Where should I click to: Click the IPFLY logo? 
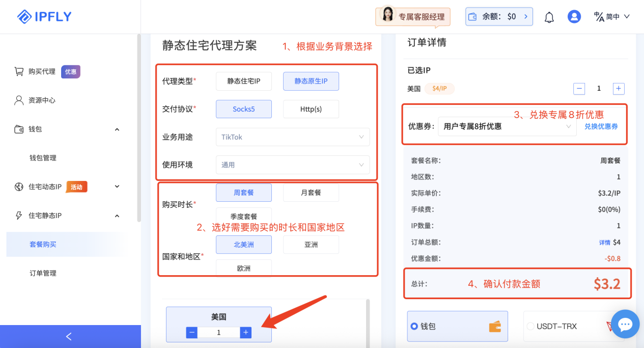coord(44,17)
